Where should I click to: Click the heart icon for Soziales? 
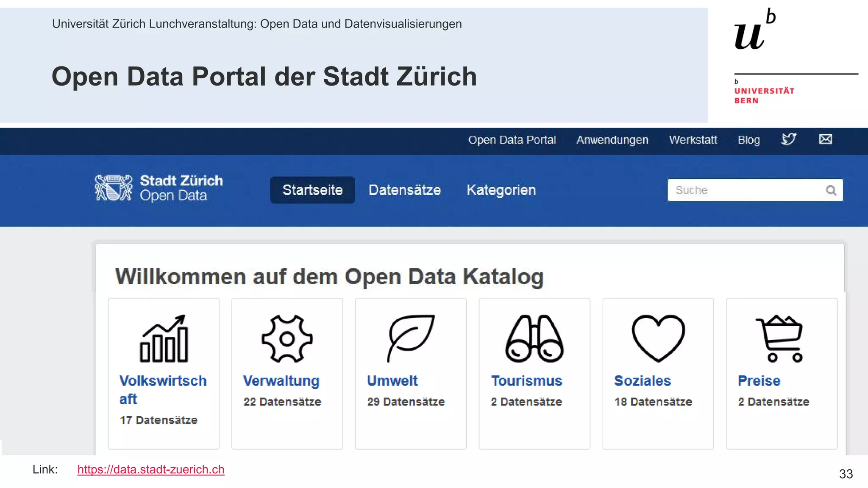[658, 338]
